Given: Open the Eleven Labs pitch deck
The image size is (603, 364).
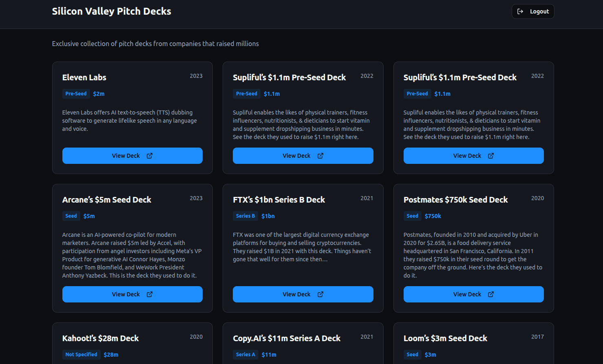Looking at the screenshot, I should click(132, 156).
